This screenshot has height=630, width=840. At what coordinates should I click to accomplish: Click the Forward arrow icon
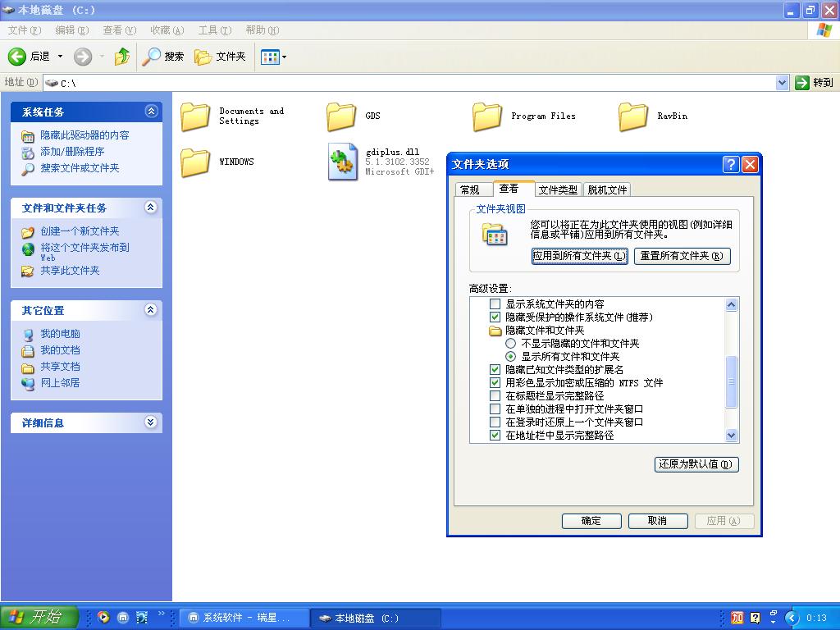pos(83,57)
